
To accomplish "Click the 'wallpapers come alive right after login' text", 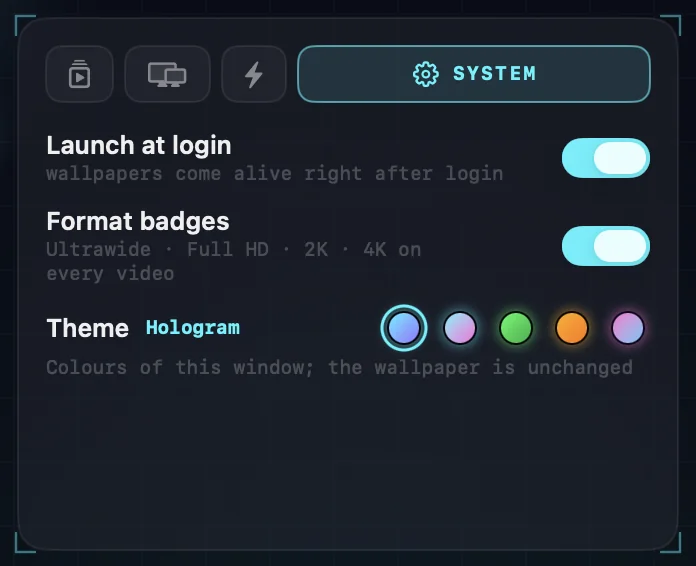I will (275, 174).
